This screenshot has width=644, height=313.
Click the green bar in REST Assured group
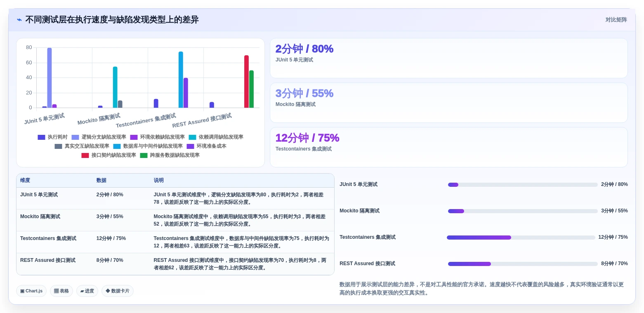pyautogui.click(x=251, y=89)
